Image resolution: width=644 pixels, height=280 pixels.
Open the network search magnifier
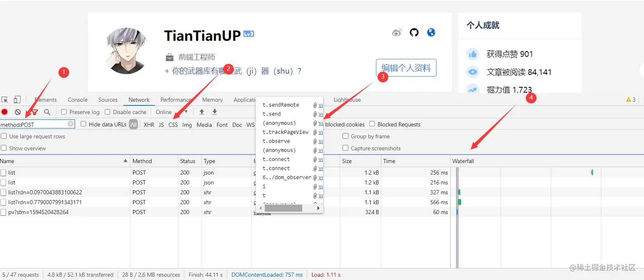click(x=47, y=112)
